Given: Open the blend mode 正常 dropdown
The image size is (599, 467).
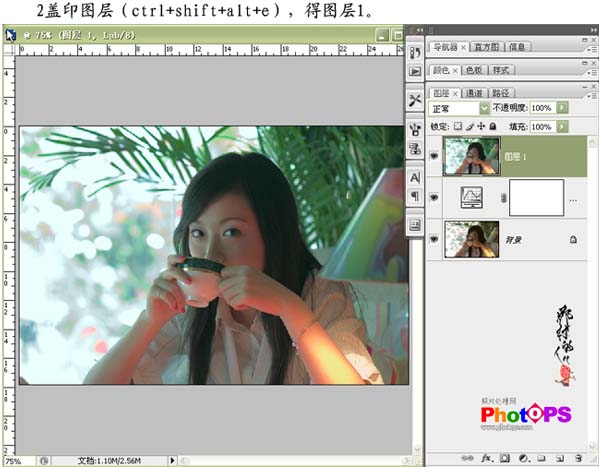Looking at the screenshot, I should 484,109.
